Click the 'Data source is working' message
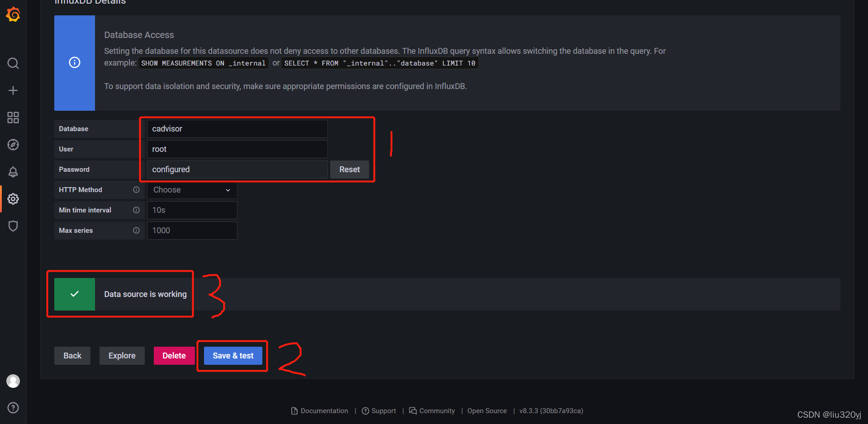This screenshot has width=868, height=424. click(145, 294)
